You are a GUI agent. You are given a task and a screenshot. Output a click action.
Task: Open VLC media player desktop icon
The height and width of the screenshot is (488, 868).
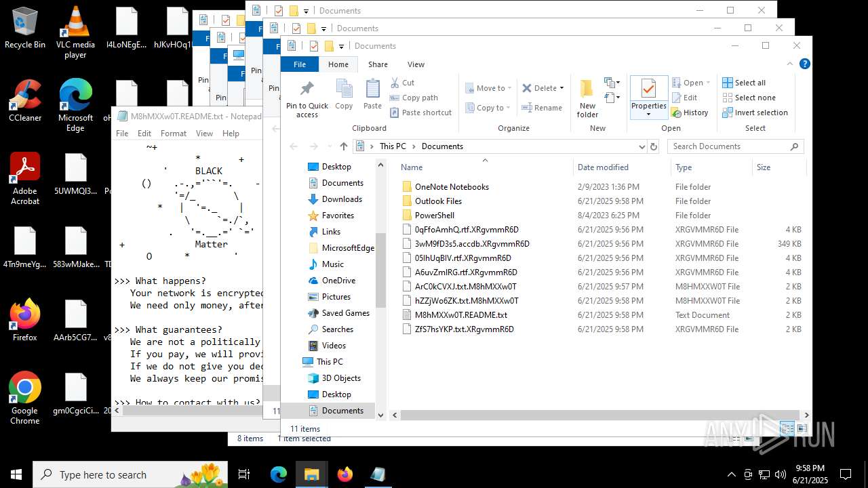click(75, 32)
